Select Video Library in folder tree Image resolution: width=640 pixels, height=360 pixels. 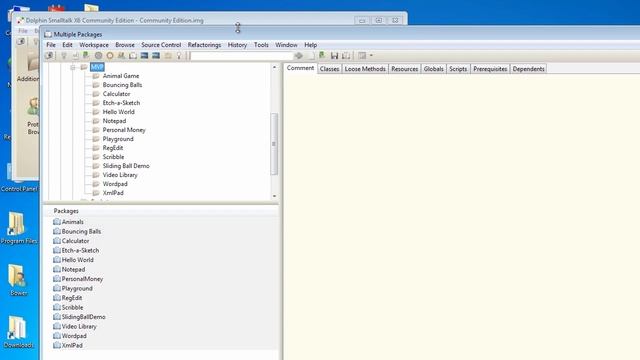pos(120,175)
